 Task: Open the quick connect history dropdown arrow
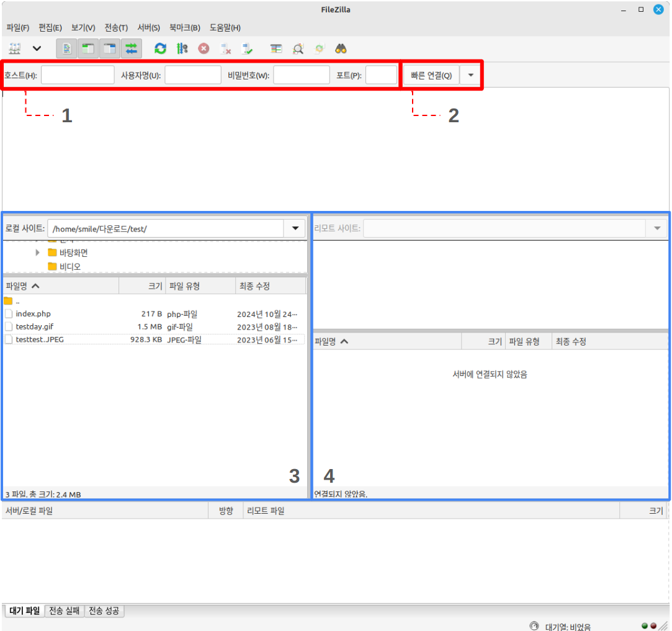[470, 76]
